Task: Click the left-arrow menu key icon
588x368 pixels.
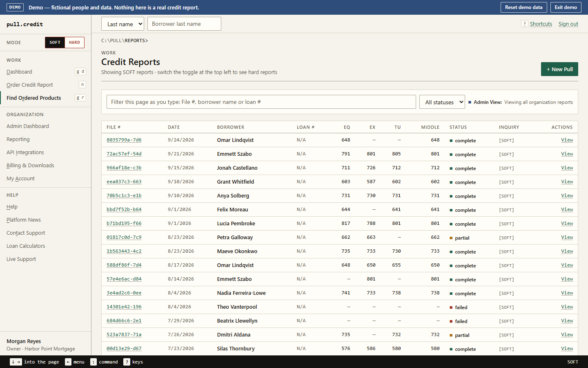Action: point(68,362)
